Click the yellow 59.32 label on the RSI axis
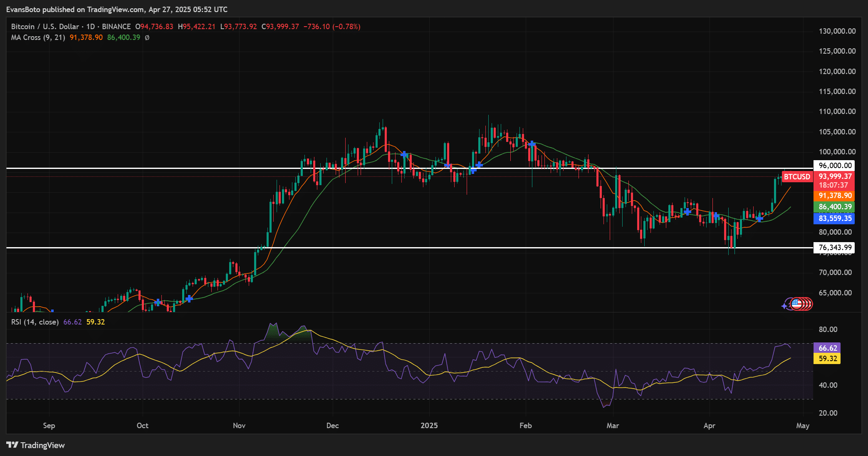The height and width of the screenshot is (456, 868). [827, 359]
